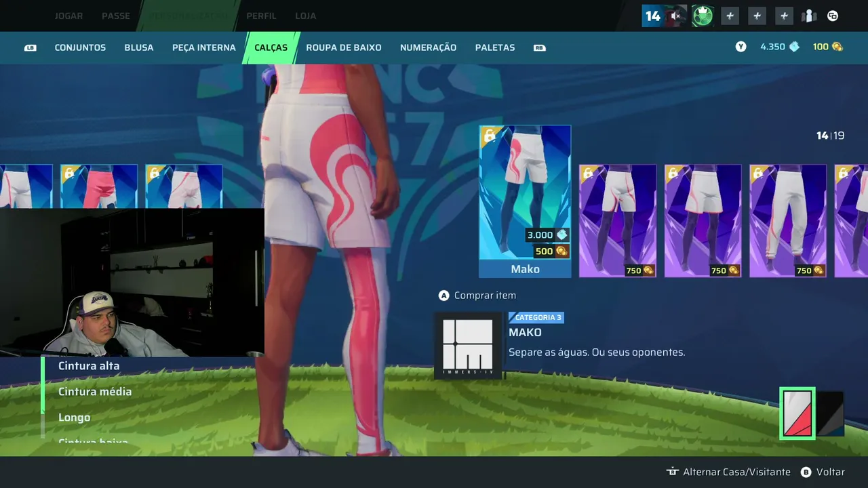
Task: Open the friends party icon
Action: click(808, 16)
